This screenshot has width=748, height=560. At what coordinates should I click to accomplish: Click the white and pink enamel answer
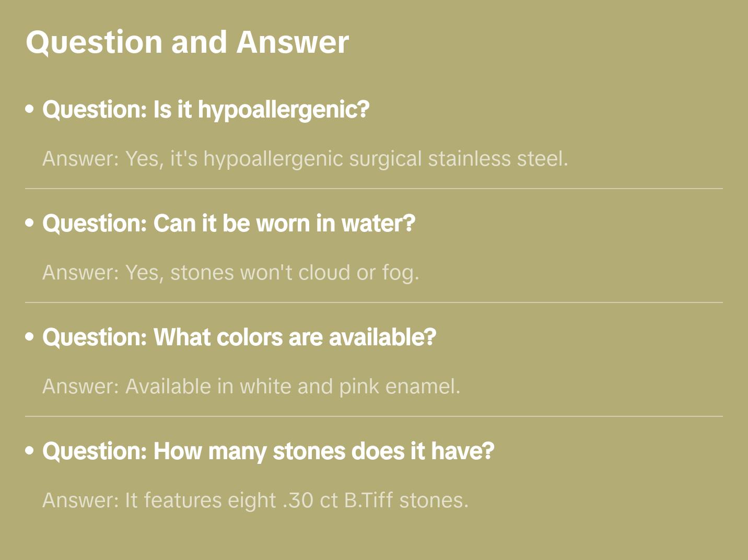(x=251, y=387)
